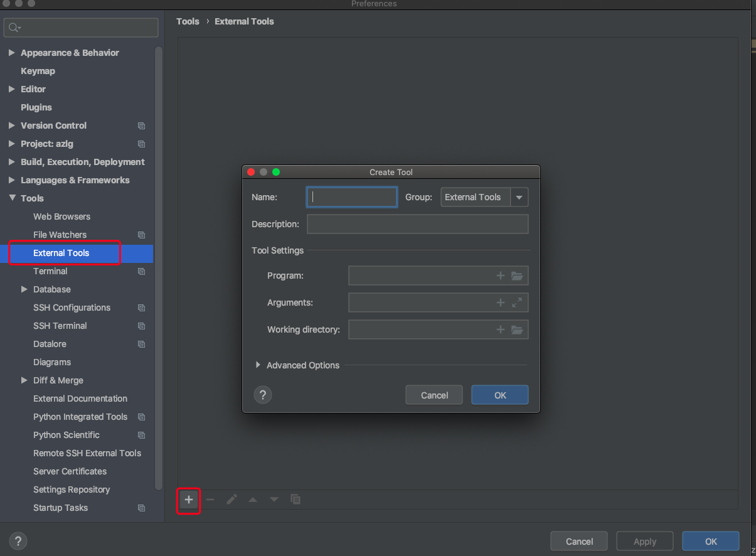Browse folder icon in Working directory field
The image size is (756, 556).
(x=517, y=329)
